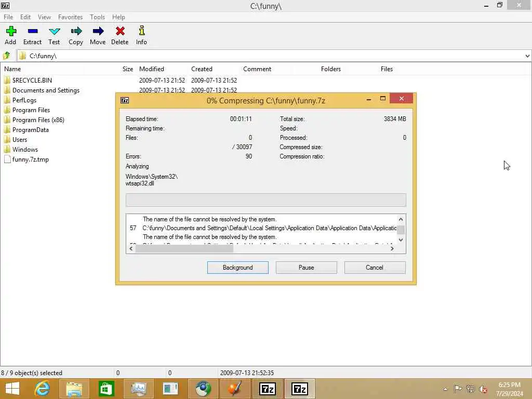Click the Copy toolbar icon
Viewport: 532px width, 399px height.
[x=76, y=31]
